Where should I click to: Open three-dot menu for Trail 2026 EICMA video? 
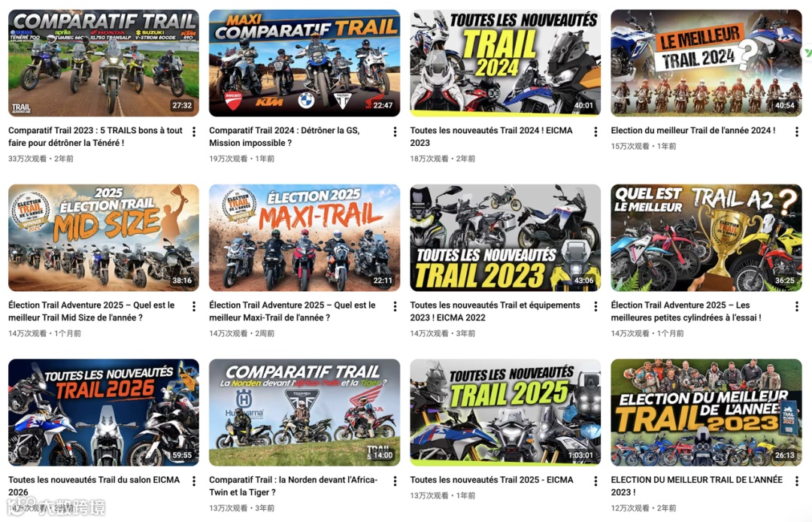point(194,481)
